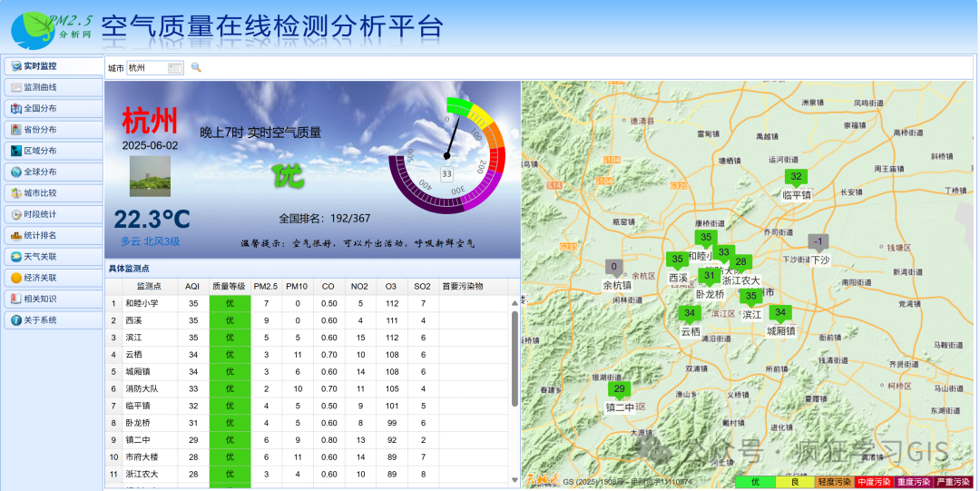
Task: Sort by the PM2.5 column header
Action: click(x=266, y=287)
